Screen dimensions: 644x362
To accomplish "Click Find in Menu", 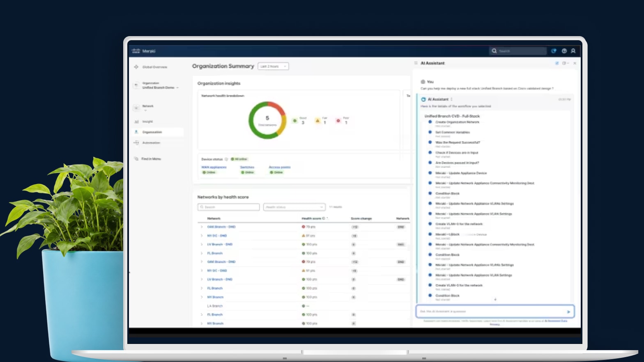I will point(151,159).
